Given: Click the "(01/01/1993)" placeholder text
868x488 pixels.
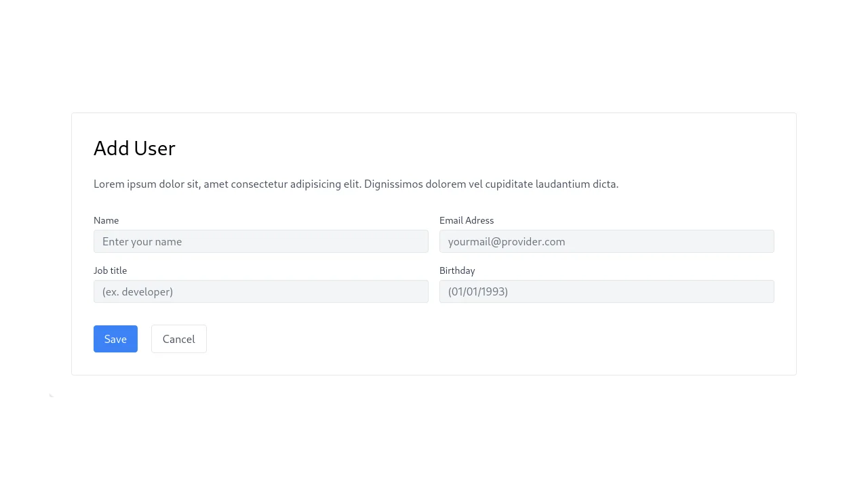Looking at the screenshot, I should click(477, 291).
